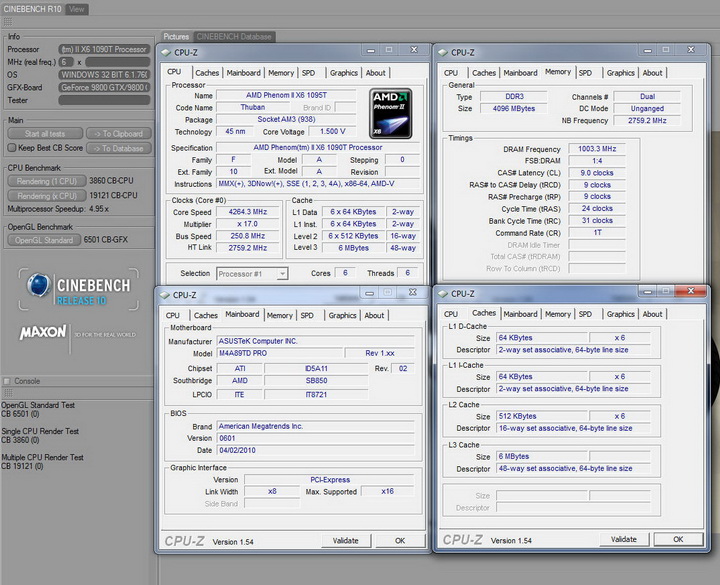Click the Multiprocessor Speedup value 4.95 x
Viewport: 720px width, 585px height.
(99, 209)
